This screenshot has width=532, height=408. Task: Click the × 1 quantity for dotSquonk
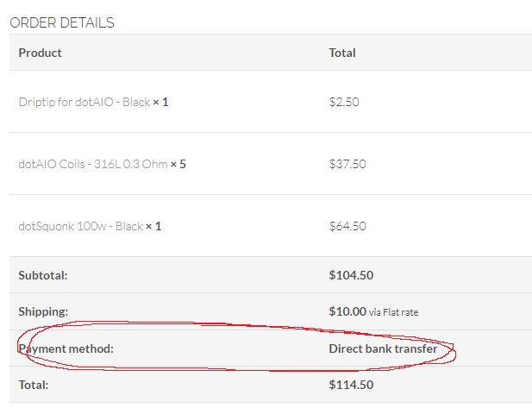click(153, 226)
